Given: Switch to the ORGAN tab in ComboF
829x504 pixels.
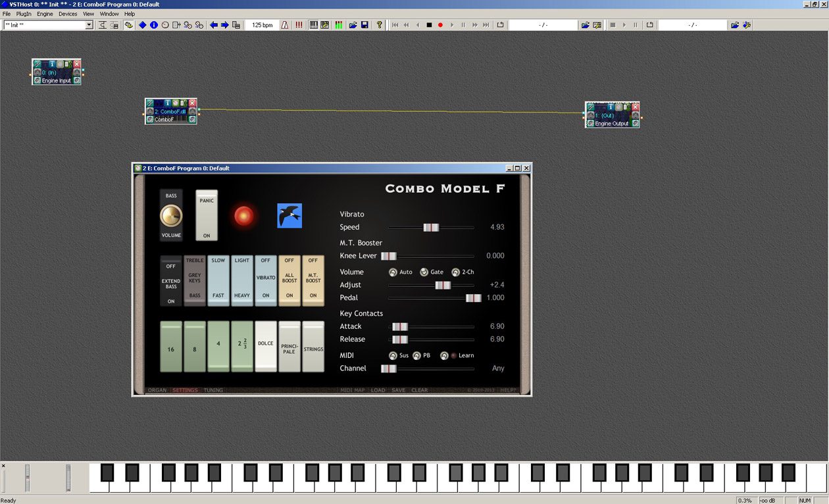Looking at the screenshot, I should tap(157, 390).
